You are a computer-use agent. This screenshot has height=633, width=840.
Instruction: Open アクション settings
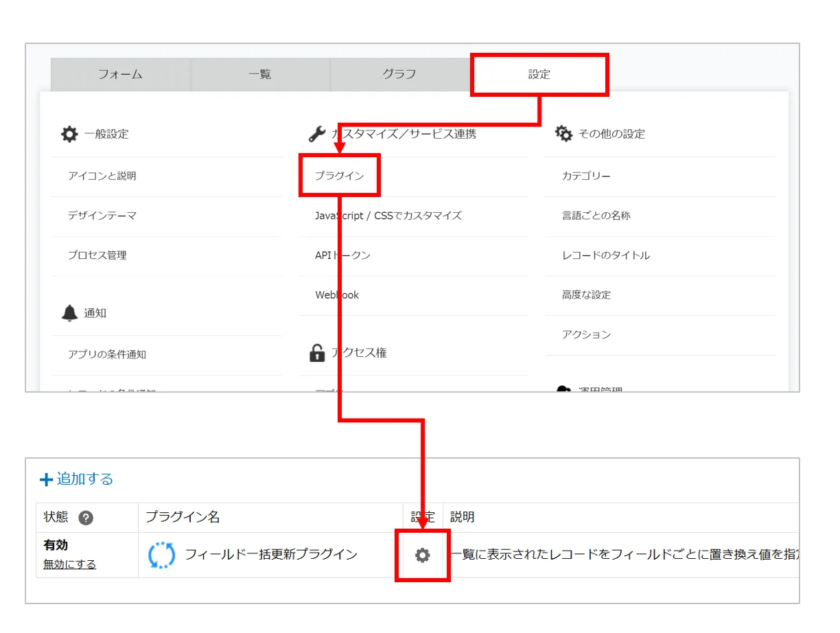point(586,335)
